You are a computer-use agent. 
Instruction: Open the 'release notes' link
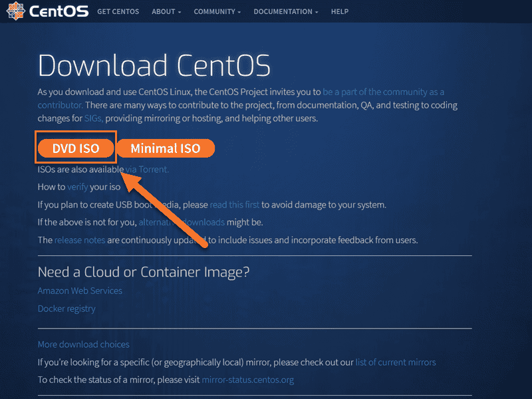pos(80,240)
